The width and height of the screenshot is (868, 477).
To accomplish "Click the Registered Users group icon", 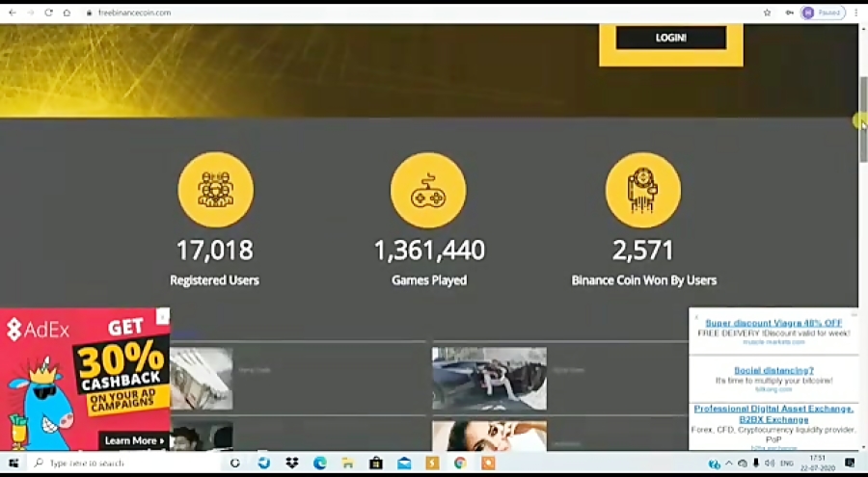I will pos(216,190).
